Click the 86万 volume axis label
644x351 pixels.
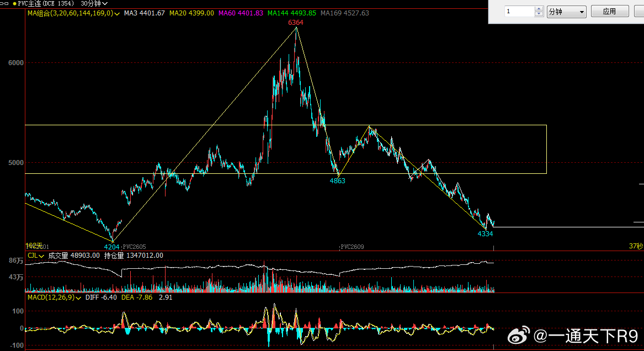click(x=16, y=260)
